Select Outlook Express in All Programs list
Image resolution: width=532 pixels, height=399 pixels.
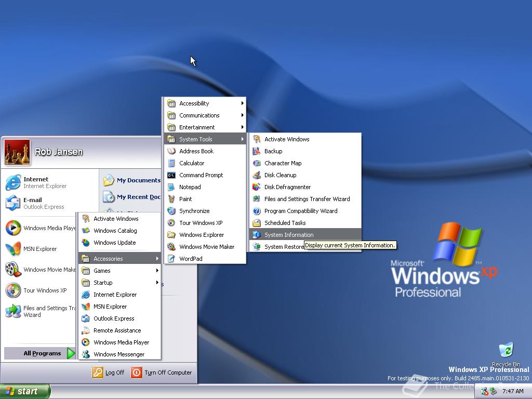click(119, 318)
